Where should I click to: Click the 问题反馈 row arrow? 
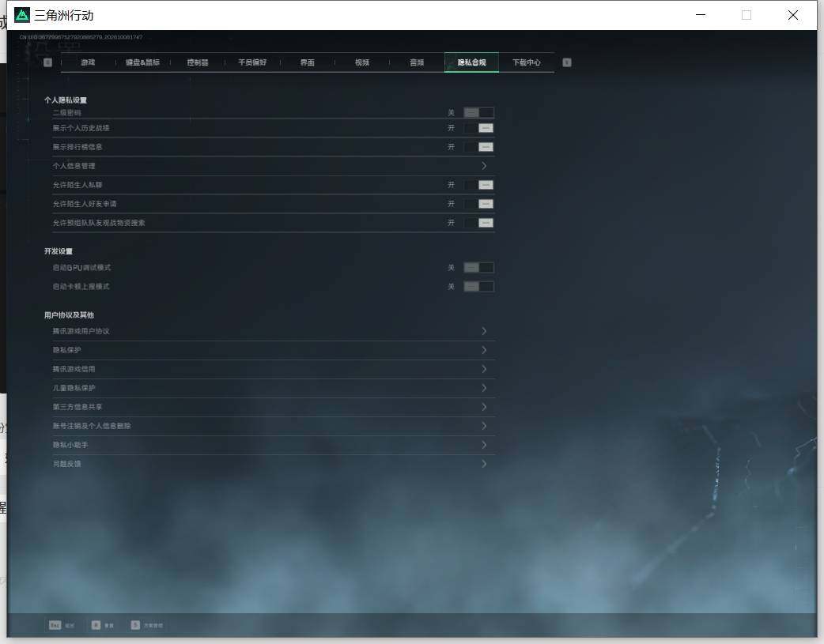pyautogui.click(x=484, y=464)
